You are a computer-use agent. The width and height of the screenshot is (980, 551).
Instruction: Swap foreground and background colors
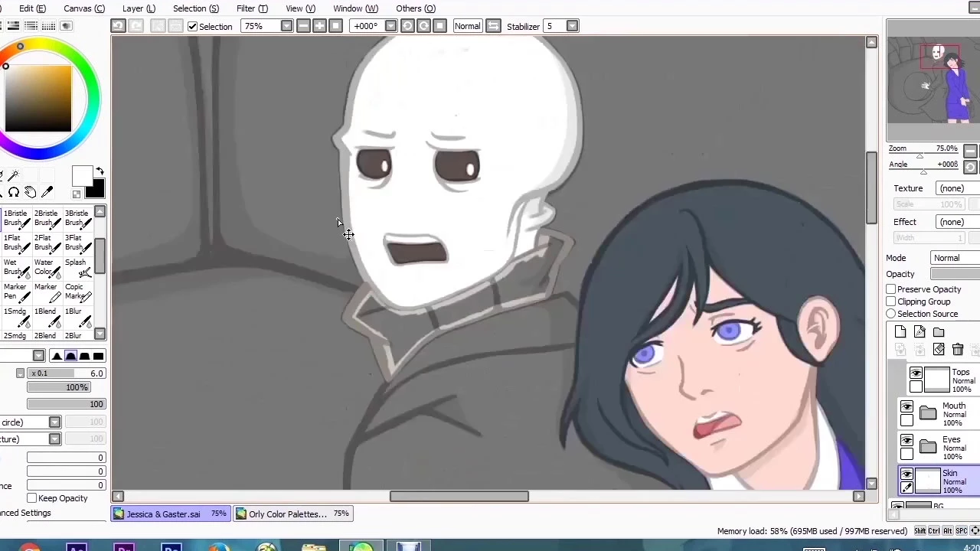tap(100, 172)
